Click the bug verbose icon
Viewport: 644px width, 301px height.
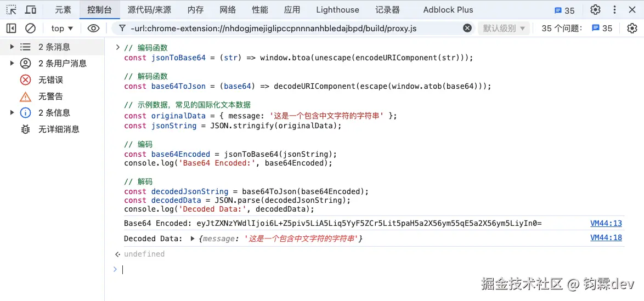tap(25, 129)
